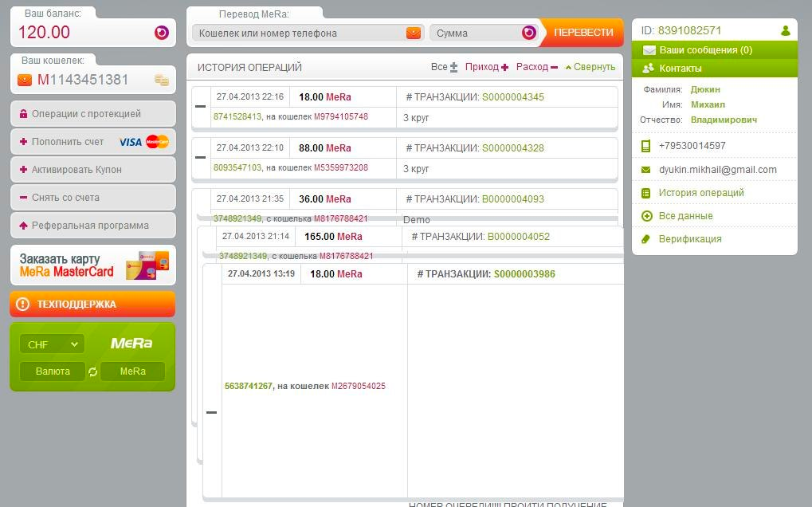Click transaction number S0000004328

point(512,148)
